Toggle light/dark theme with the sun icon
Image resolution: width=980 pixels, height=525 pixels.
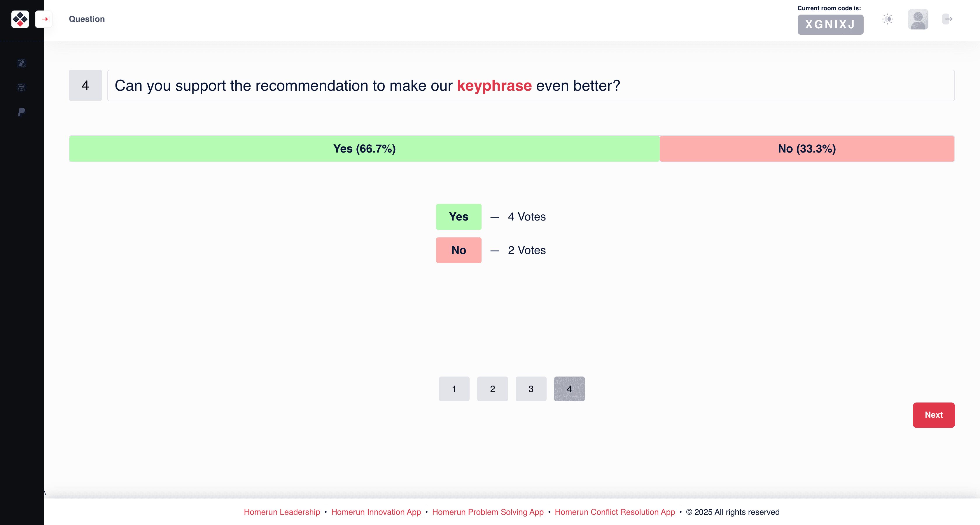point(888,19)
